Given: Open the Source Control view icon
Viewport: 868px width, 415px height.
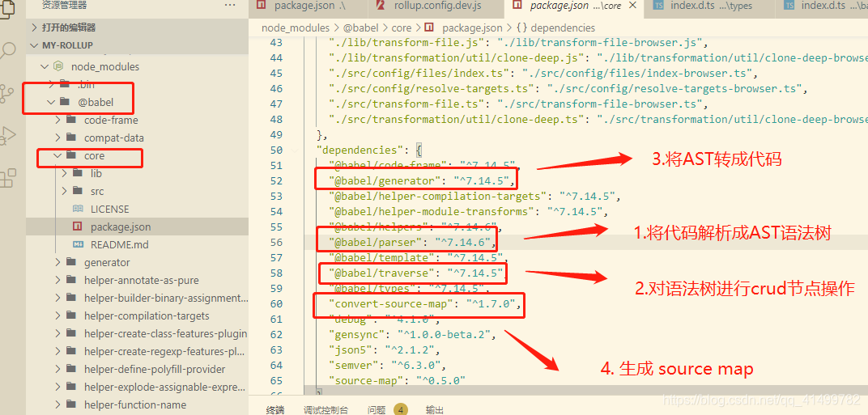Looking at the screenshot, I should point(6,94).
